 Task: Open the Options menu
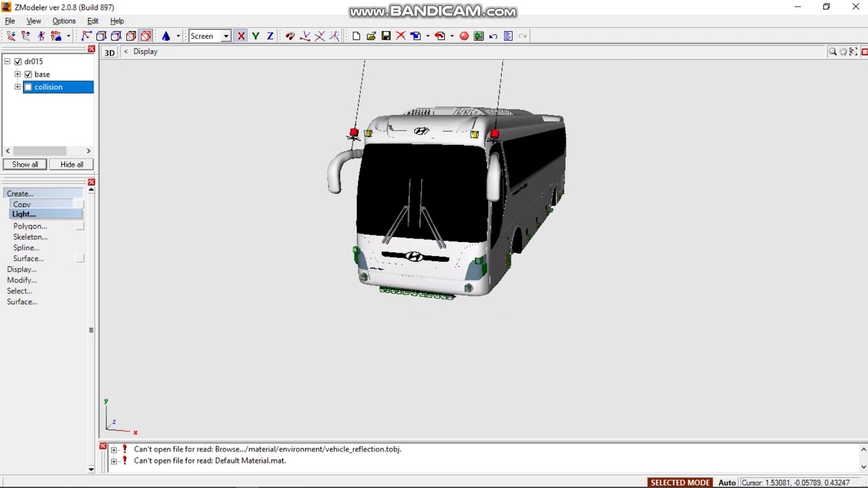64,21
